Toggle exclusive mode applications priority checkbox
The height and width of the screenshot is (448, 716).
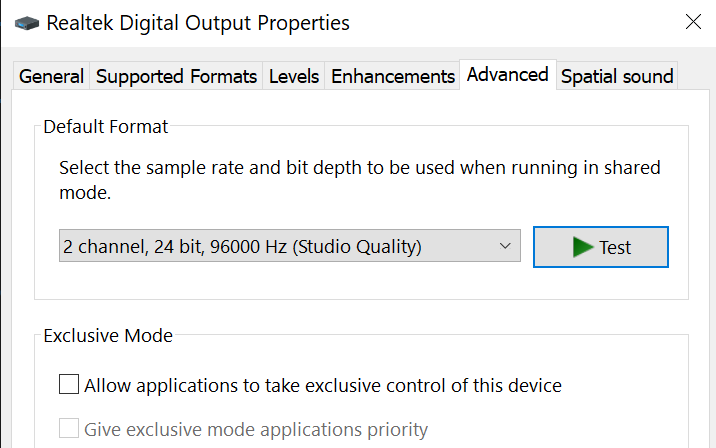click(x=69, y=429)
